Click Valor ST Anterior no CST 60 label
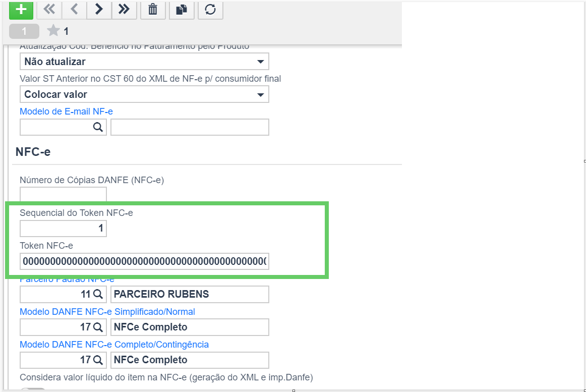 [150, 79]
